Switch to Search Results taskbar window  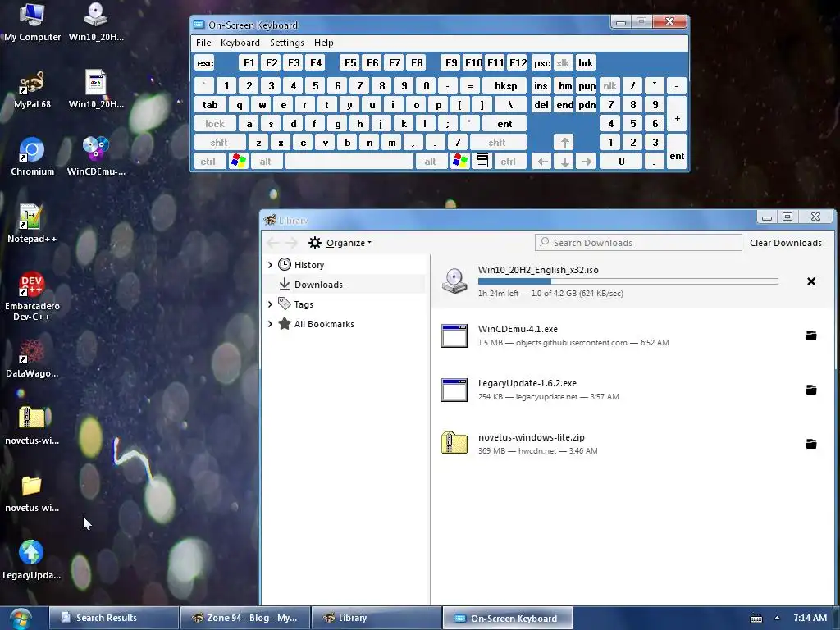113,618
